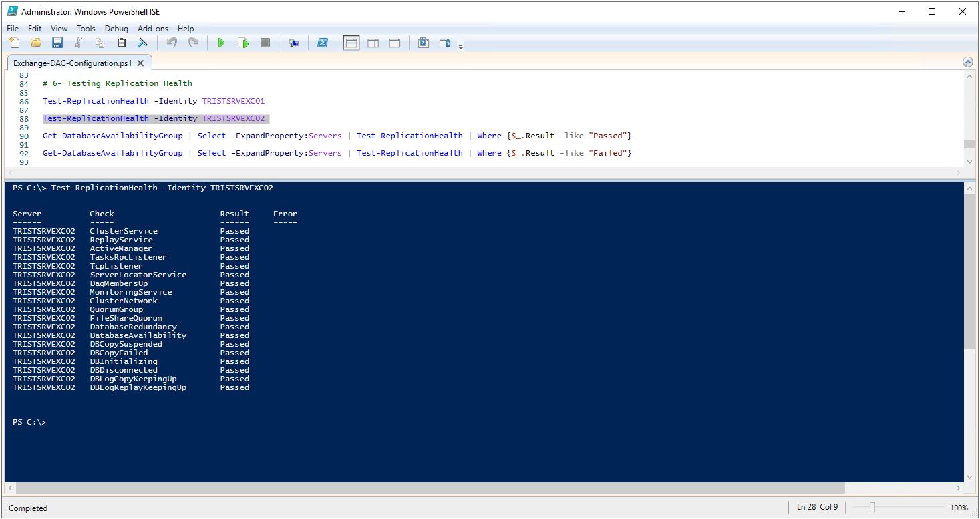Close the Exchange-DAG-Configuration.ps1 tab

pyautogui.click(x=140, y=63)
